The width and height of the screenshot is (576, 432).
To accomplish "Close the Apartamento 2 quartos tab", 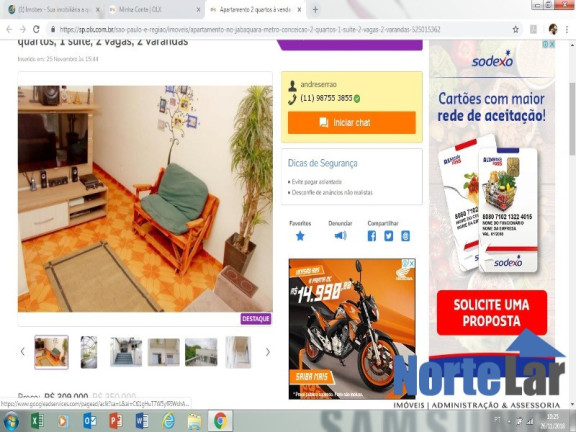I will 299,10.
